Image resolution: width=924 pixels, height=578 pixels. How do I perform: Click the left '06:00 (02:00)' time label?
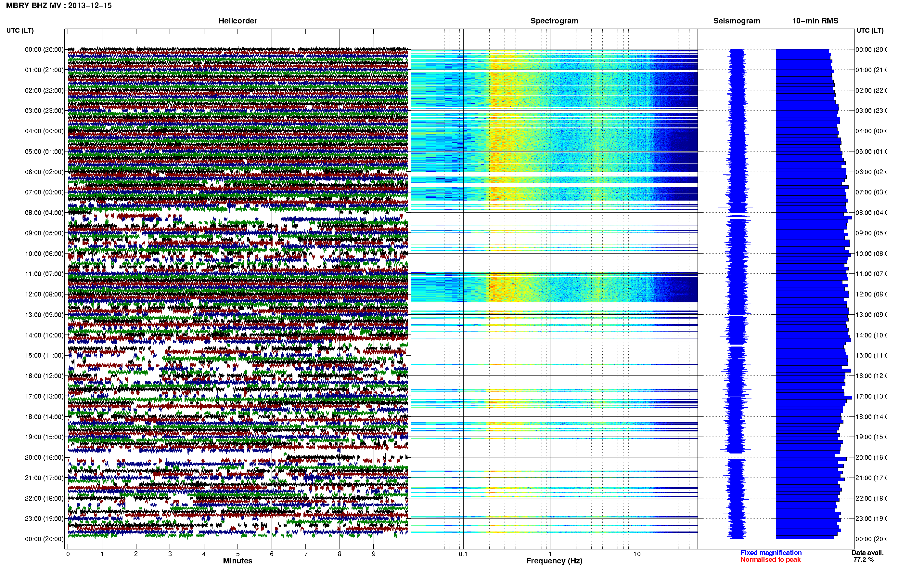click(44, 172)
